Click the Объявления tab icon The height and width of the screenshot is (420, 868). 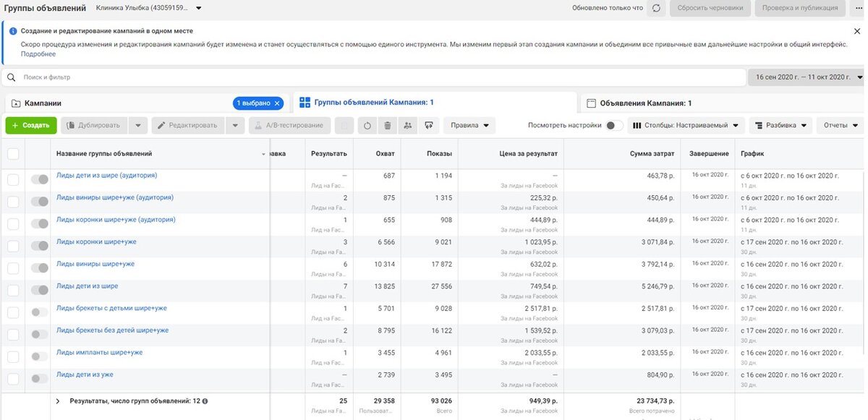[590, 103]
